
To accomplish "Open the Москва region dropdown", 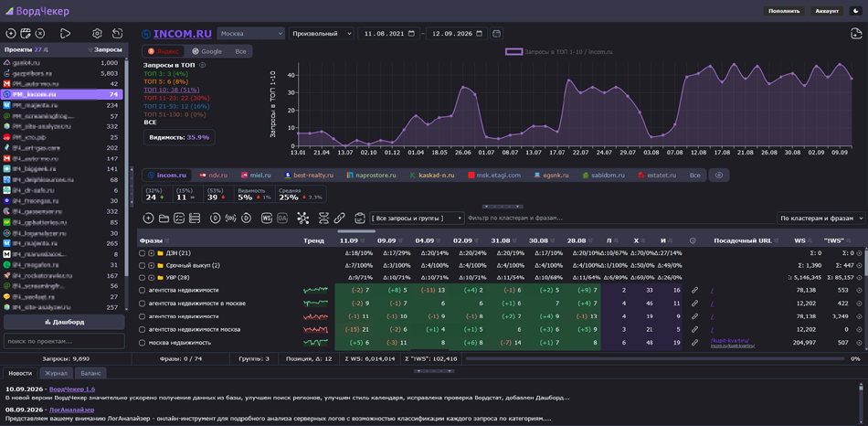I will pyautogui.click(x=250, y=34).
